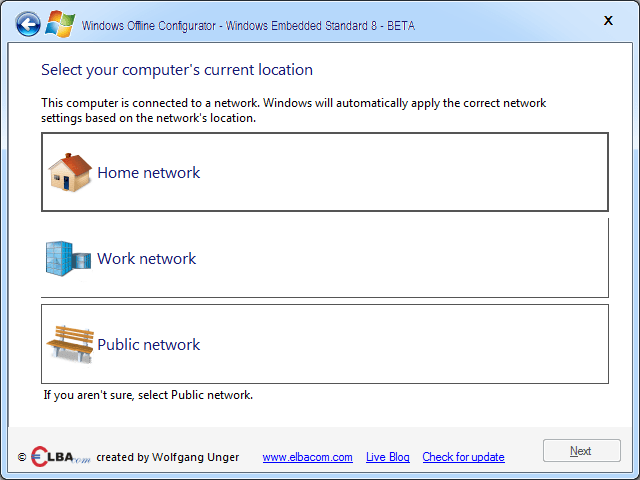Viewport: 640px width, 480px height.
Task: Open the Live Blog link
Action: coord(388,457)
